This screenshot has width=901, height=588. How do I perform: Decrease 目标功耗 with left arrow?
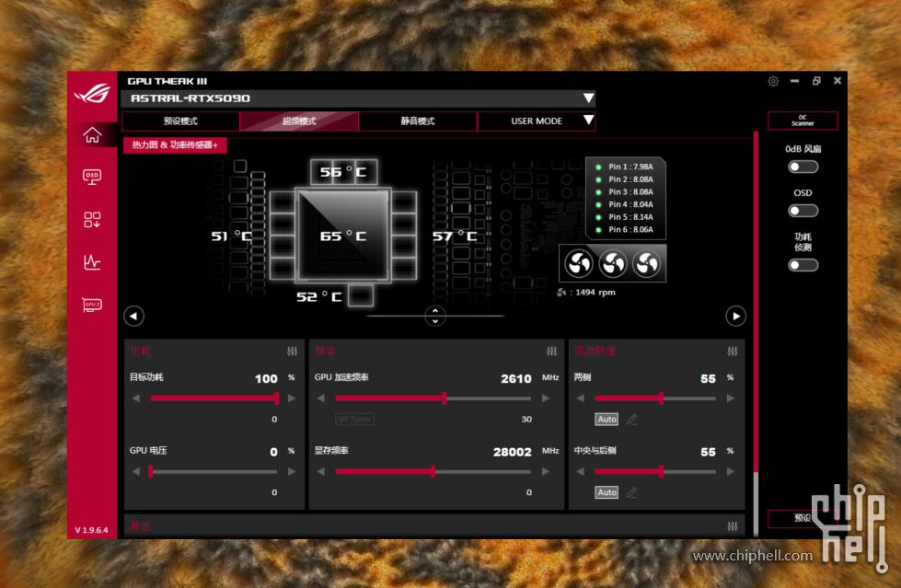(136, 398)
